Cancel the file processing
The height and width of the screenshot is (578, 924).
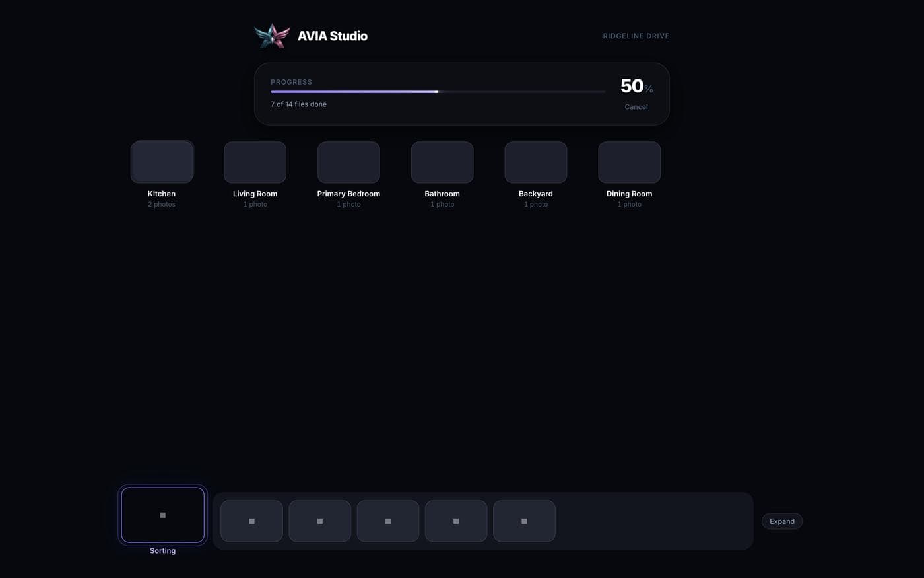(x=636, y=107)
